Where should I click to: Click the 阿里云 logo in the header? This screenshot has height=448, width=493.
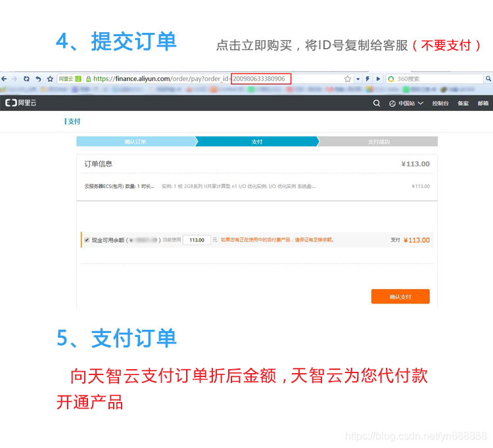coord(21,102)
